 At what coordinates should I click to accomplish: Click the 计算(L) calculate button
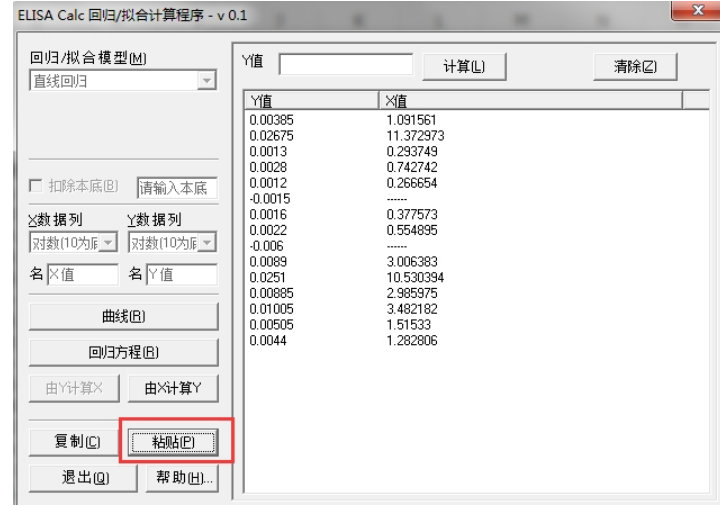point(464,67)
